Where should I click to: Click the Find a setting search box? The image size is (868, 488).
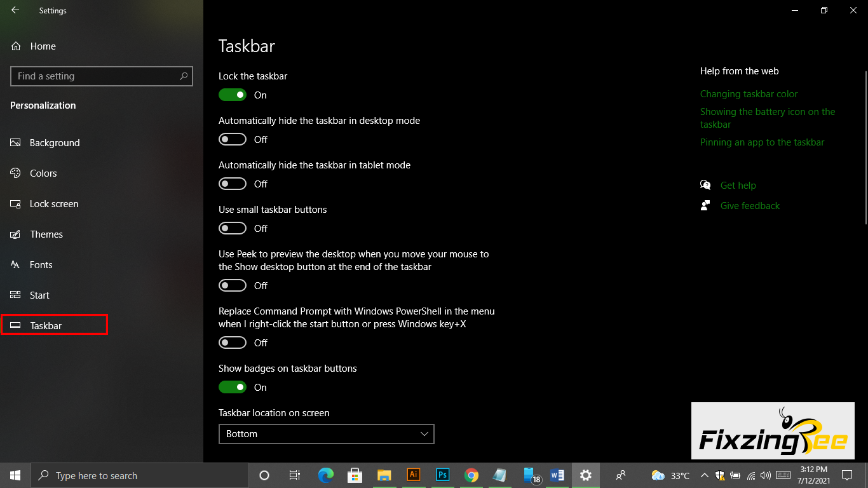click(x=95, y=76)
